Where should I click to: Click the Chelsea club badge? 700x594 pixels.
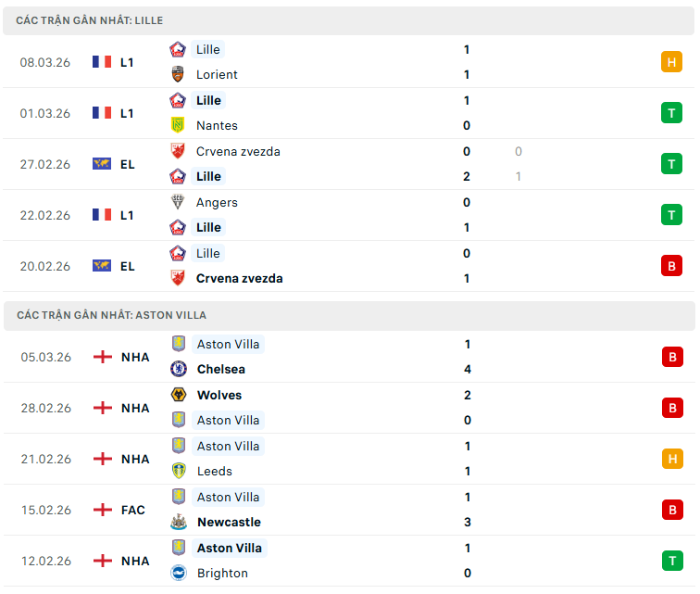[179, 369]
